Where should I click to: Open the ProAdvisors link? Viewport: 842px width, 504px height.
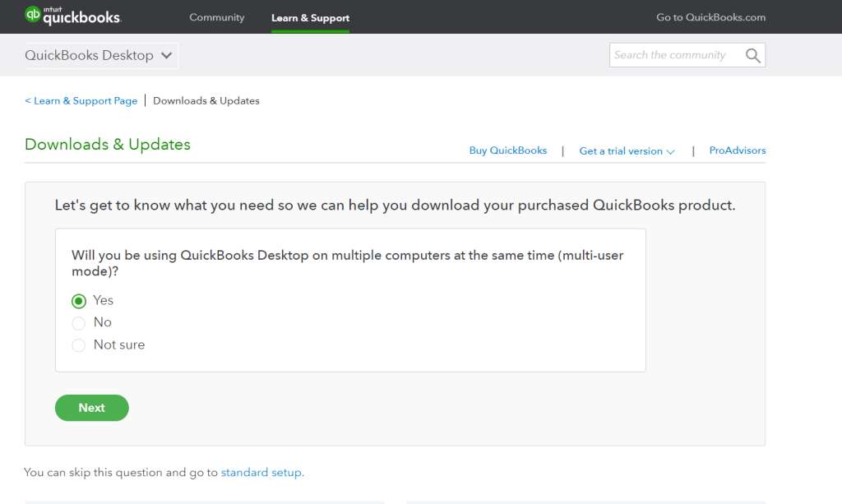pos(738,150)
